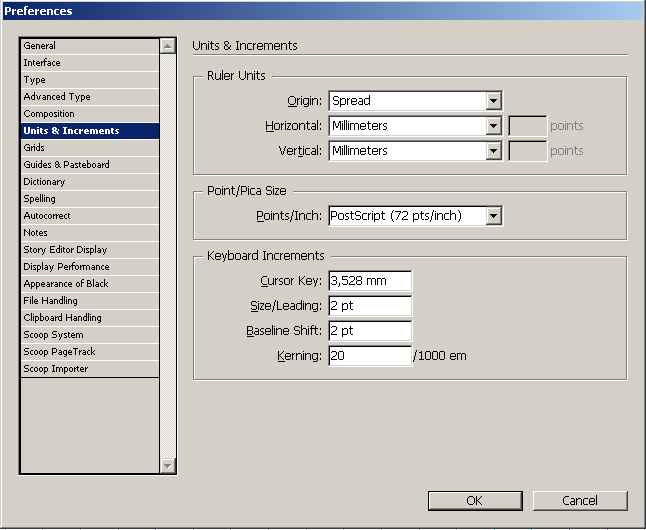Expand the Horizontal ruler units dropdown

(415, 126)
